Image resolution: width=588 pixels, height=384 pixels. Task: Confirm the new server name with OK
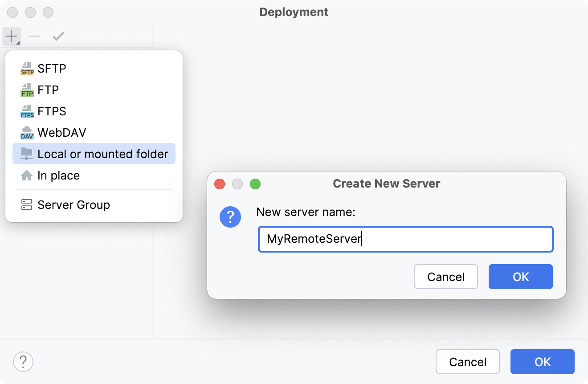(x=520, y=277)
